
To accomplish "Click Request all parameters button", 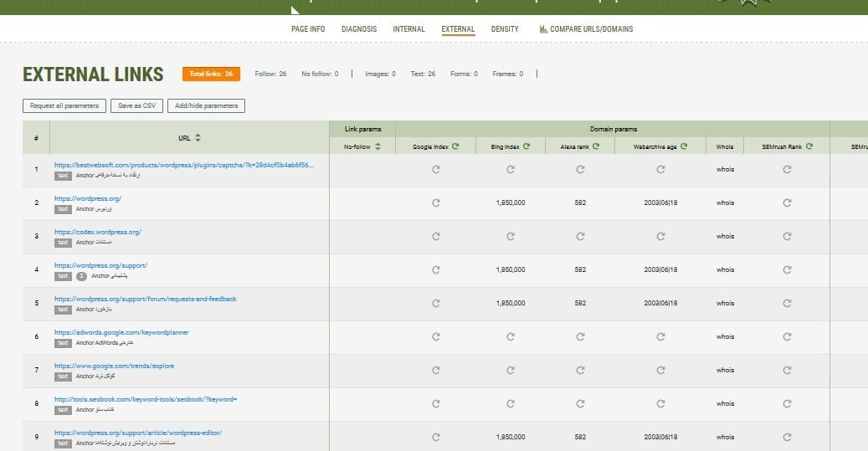I will (x=64, y=105).
